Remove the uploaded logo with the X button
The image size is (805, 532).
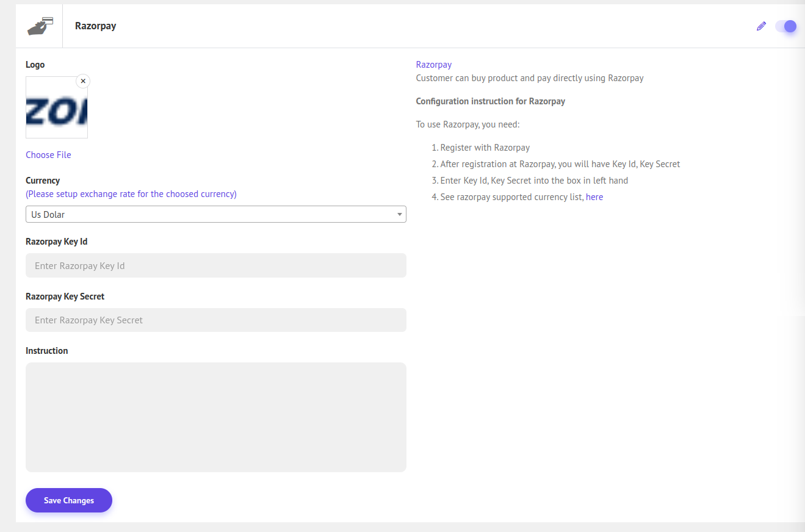(83, 81)
